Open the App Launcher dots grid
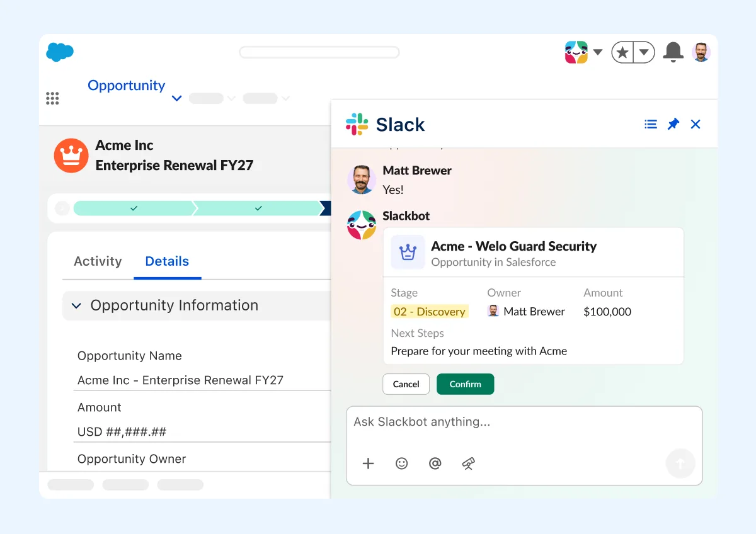Viewport: 756px width, 534px height. pyautogui.click(x=53, y=98)
